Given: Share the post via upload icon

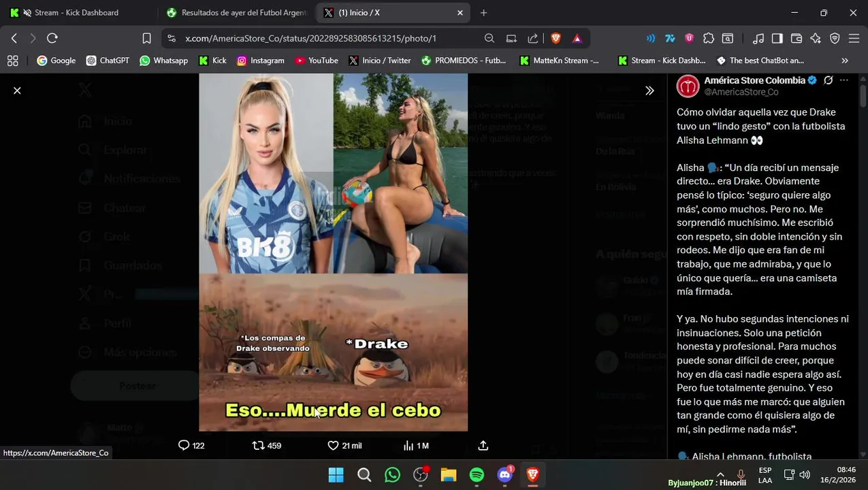Looking at the screenshot, I should 483,445.
